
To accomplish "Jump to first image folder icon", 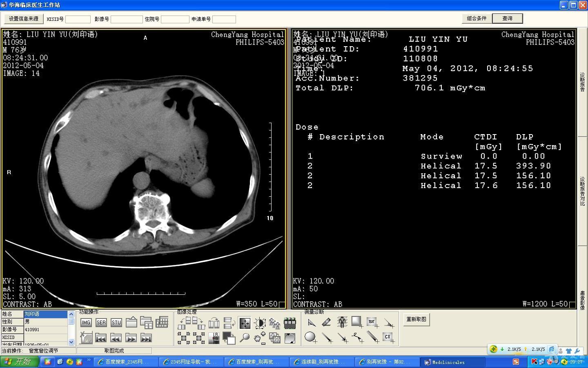I will (101, 338).
